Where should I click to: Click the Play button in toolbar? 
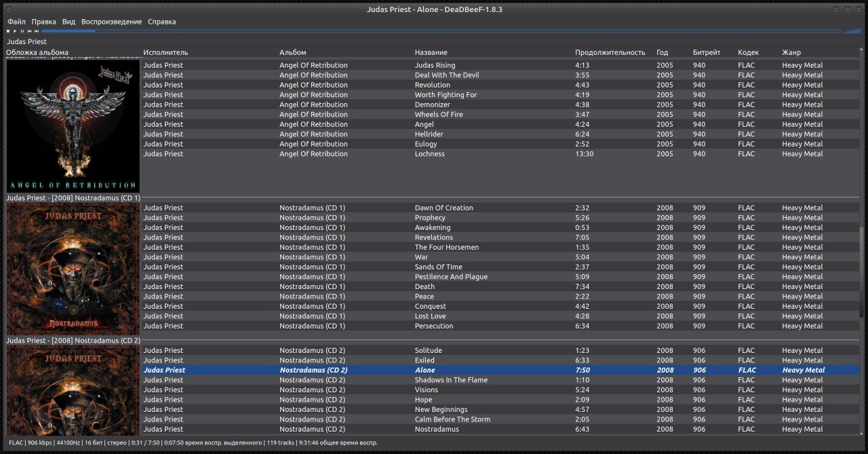(15, 31)
